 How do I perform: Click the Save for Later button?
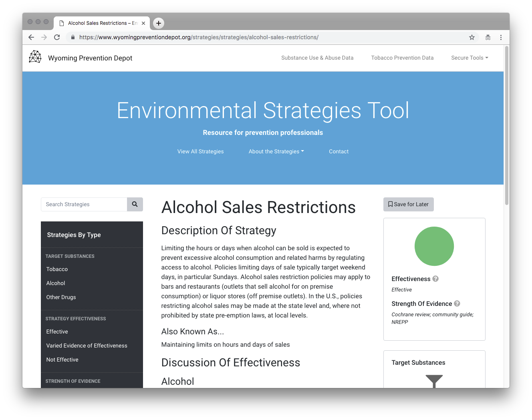click(408, 204)
